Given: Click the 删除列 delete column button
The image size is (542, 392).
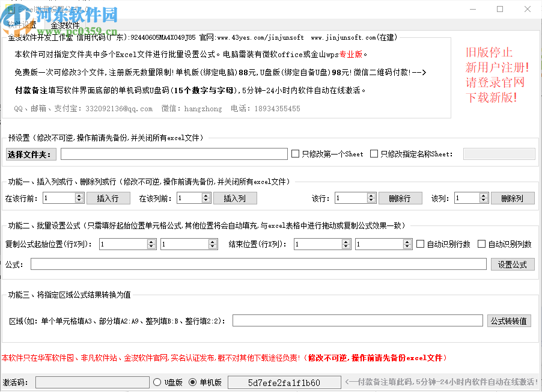Looking at the screenshot, I should 513,197.
